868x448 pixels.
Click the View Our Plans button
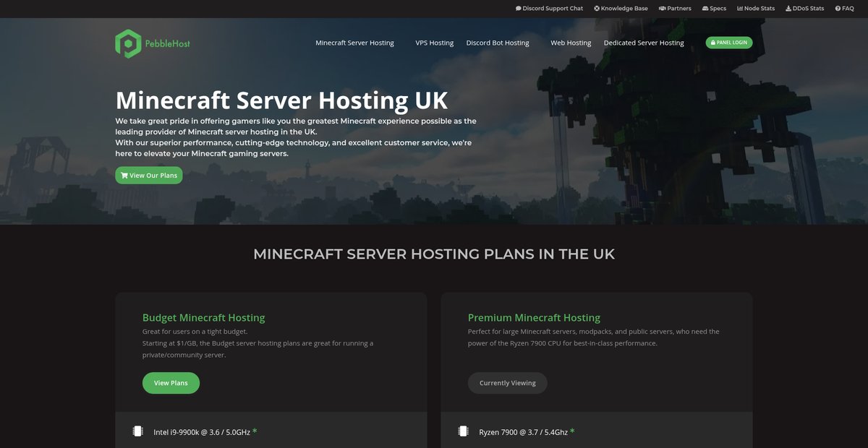pyautogui.click(x=149, y=176)
